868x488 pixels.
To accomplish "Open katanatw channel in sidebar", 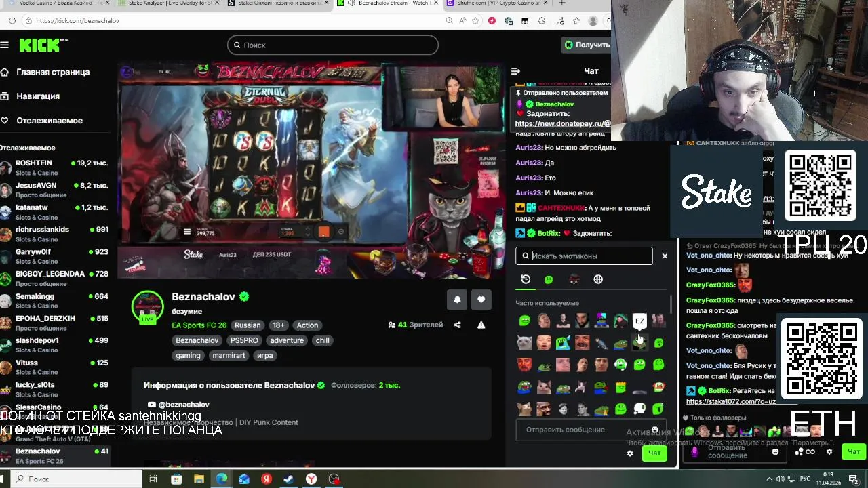I will (x=55, y=212).
